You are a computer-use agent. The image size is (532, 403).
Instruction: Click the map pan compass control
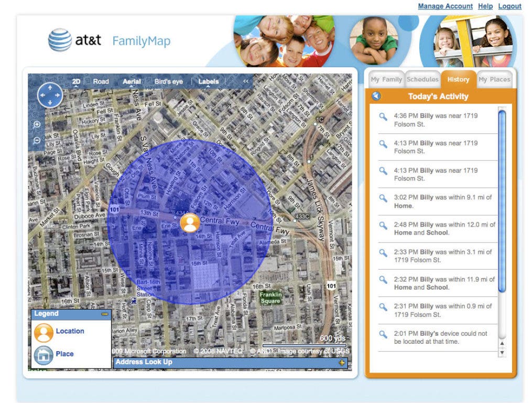click(x=50, y=96)
